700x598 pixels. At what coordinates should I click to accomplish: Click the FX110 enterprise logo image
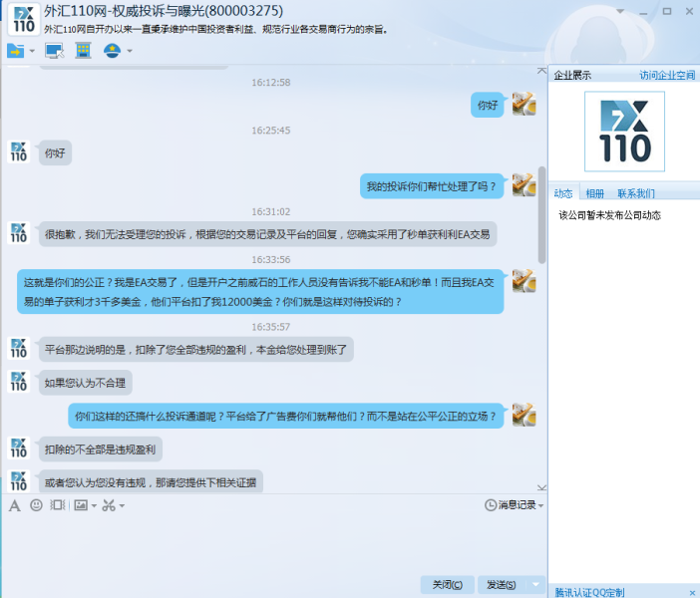tap(624, 131)
